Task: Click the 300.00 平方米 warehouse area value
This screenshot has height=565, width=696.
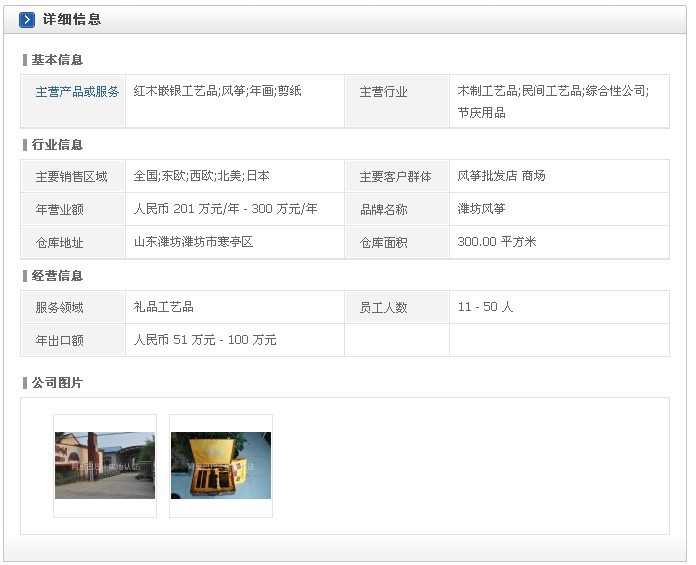Action: pos(497,242)
